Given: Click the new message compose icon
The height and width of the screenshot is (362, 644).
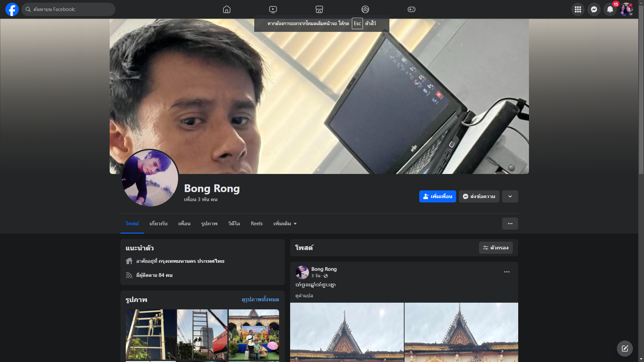Looking at the screenshot, I should coord(625,349).
